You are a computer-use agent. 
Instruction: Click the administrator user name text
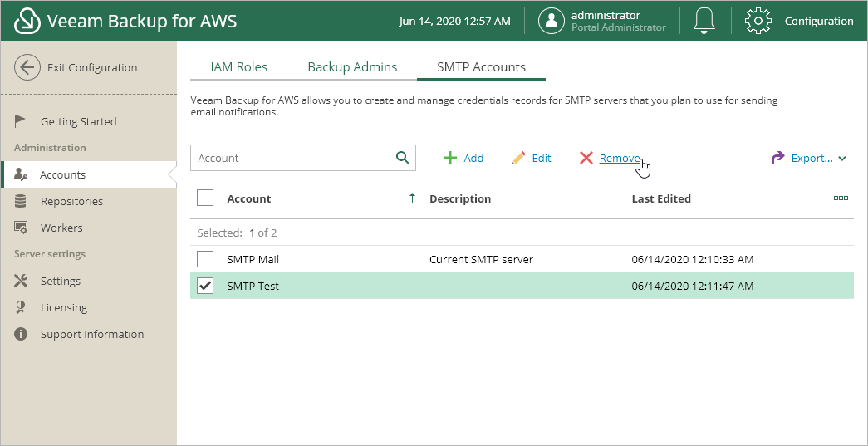[606, 15]
